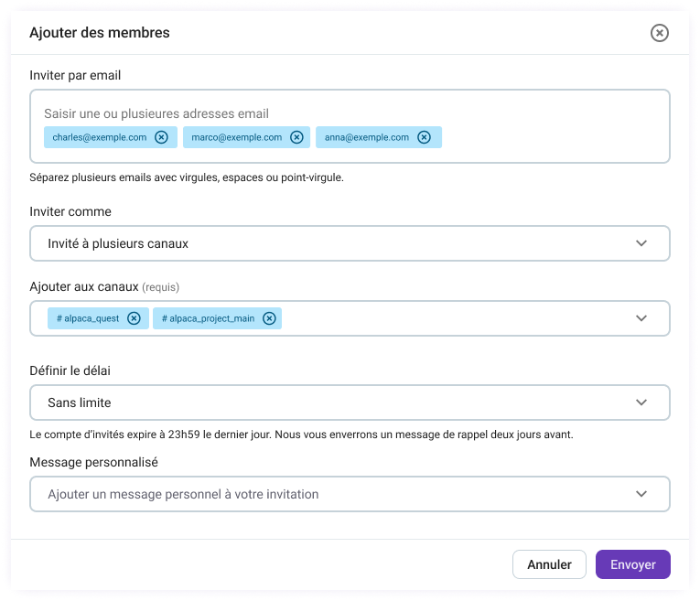Click the # alpaca_quest channel label
This screenshot has width=700, height=601.
tap(86, 318)
